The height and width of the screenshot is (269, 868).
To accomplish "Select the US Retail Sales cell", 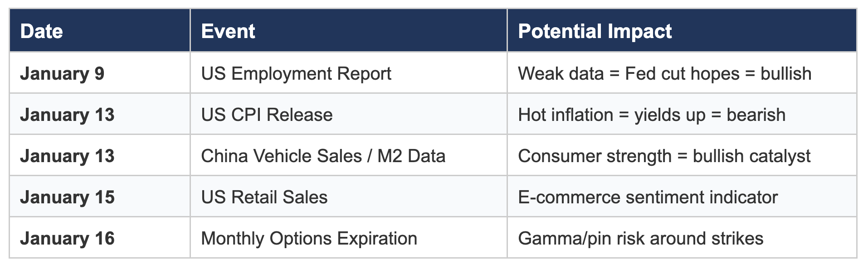I will (349, 197).
